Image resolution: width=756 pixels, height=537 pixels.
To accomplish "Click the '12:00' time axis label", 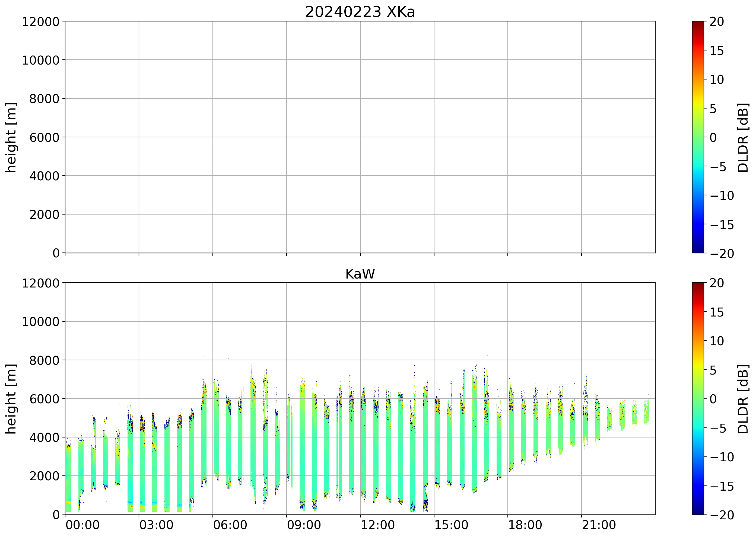I will [377, 525].
